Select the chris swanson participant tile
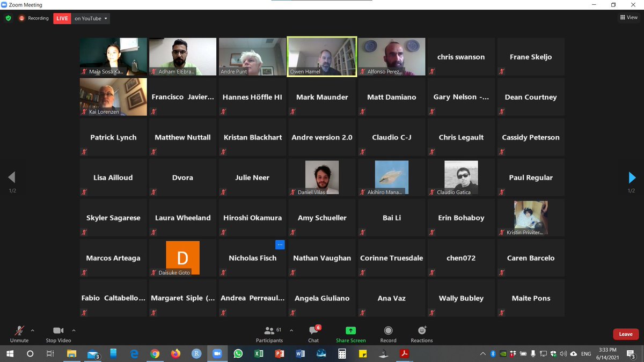This screenshot has width=644, height=362. click(x=461, y=56)
